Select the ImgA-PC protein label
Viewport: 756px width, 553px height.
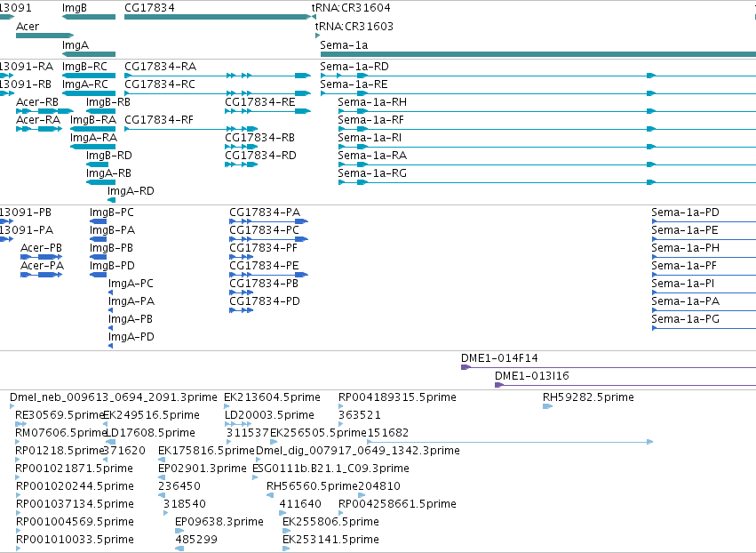click(x=131, y=284)
